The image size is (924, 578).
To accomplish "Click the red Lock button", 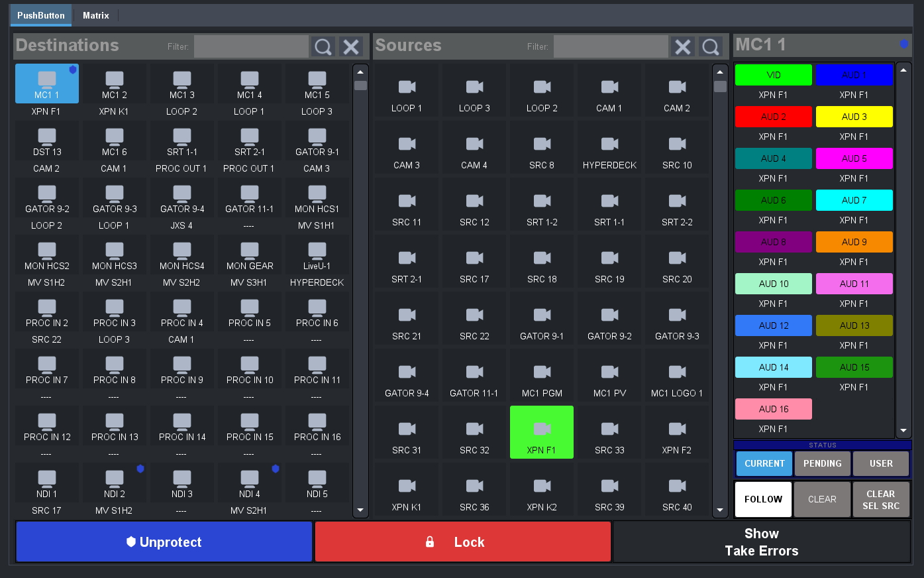I will coord(463,542).
